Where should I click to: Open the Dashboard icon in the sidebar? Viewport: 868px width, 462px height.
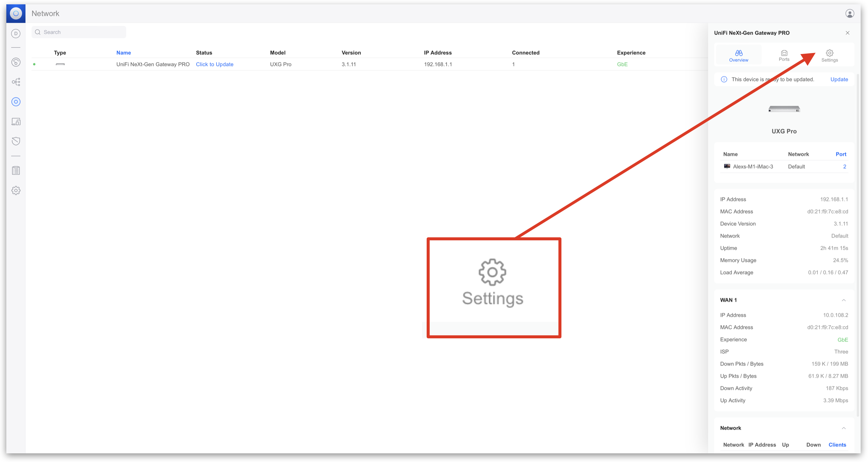(16, 62)
